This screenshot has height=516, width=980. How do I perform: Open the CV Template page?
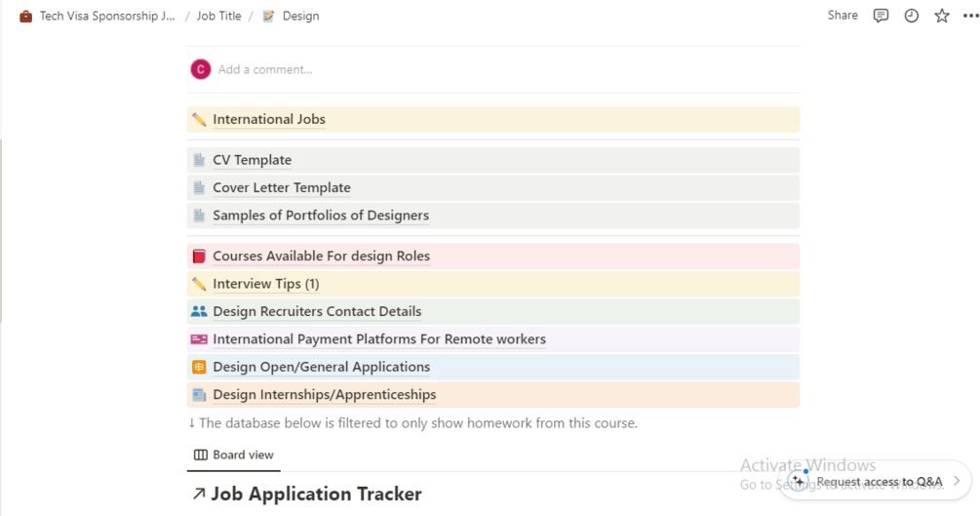pos(252,160)
